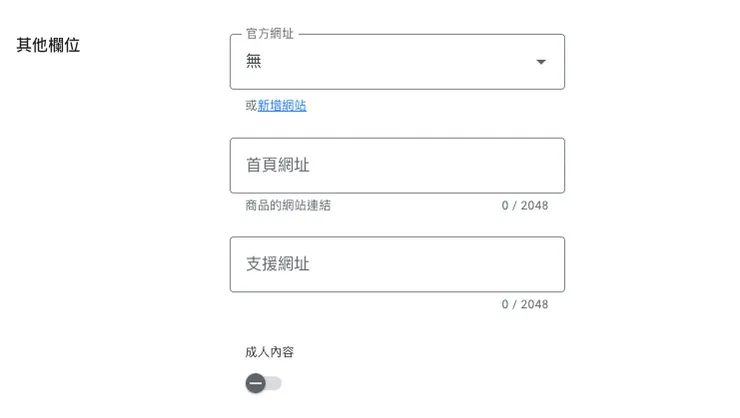Click the 成人內容 switch track
The image size is (740, 418).
(275, 383)
